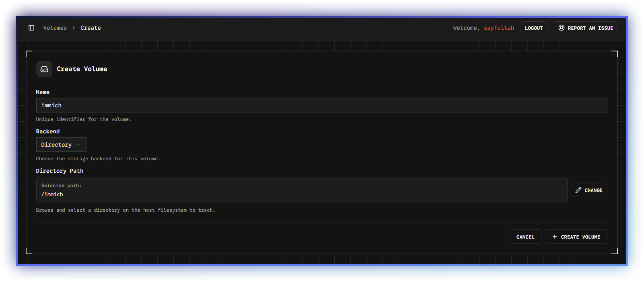Click the chevron arrow next to Directory
This screenshot has height=282, width=644.
78,145
